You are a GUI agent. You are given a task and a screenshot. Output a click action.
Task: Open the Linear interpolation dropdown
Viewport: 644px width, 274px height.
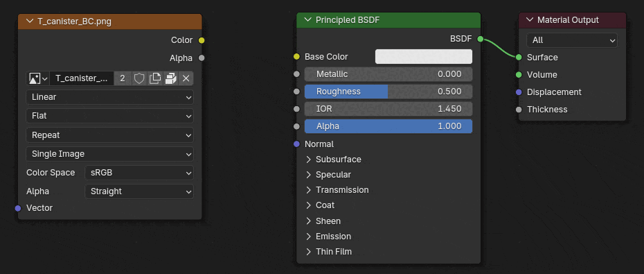click(109, 97)
